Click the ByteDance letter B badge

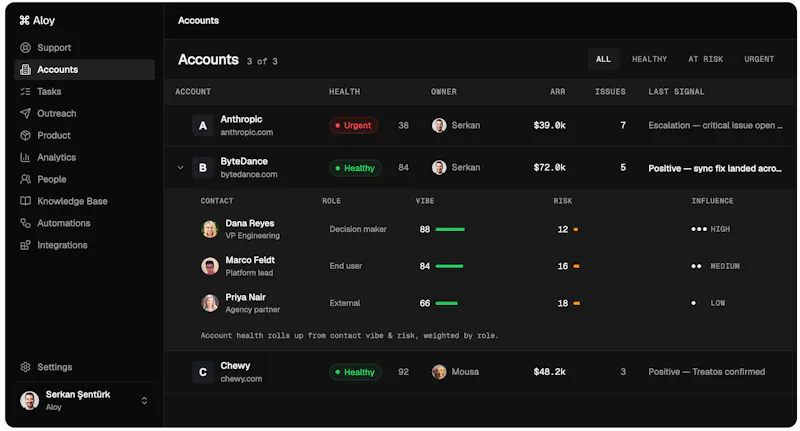click(203, 168)
